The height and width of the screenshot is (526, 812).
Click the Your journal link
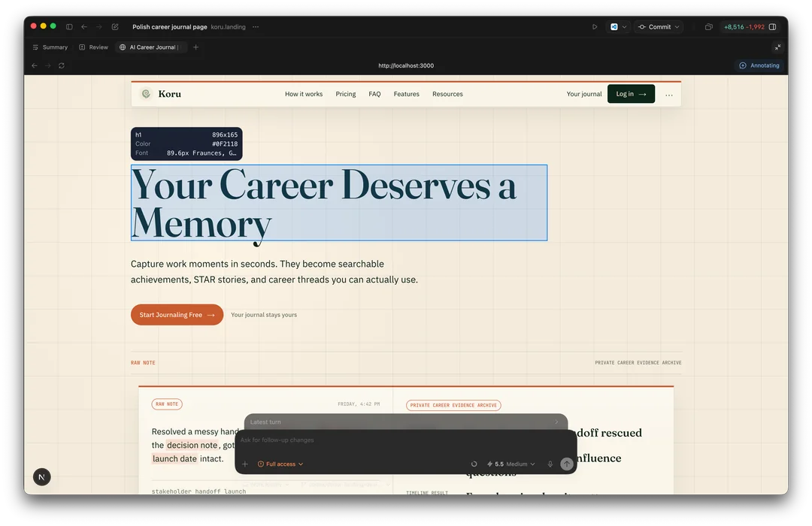click(584, 94)
